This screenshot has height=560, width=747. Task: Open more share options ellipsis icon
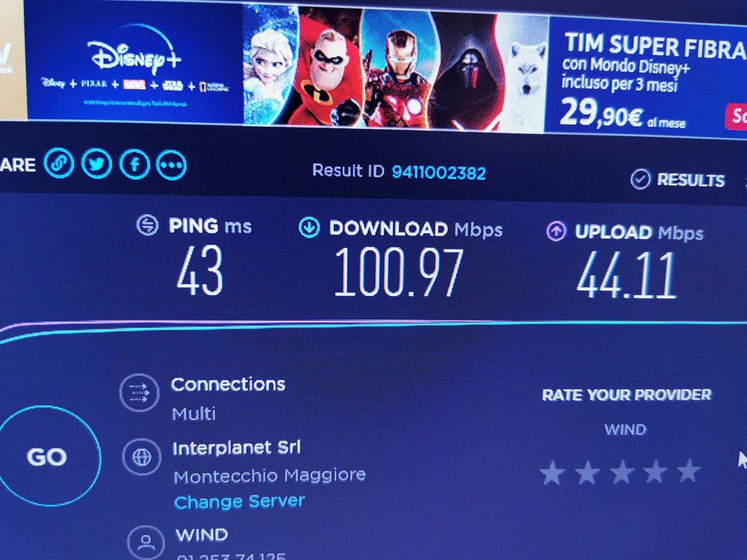[171, 166]
